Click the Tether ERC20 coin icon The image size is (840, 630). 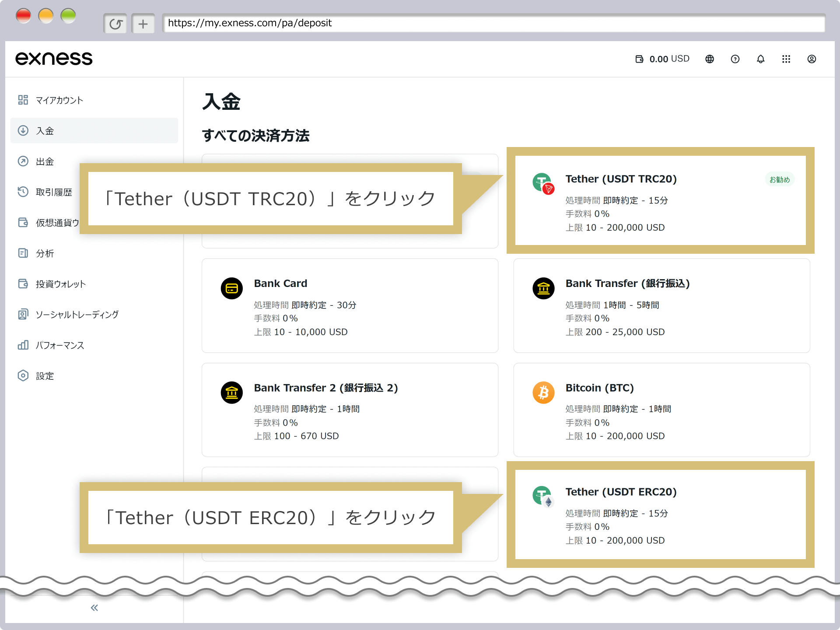pyautogui.click(x=543, y=497)
